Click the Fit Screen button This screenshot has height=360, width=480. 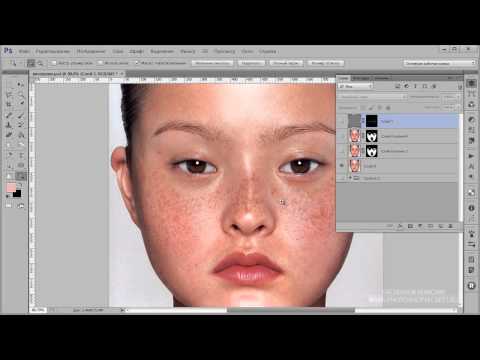251,63
